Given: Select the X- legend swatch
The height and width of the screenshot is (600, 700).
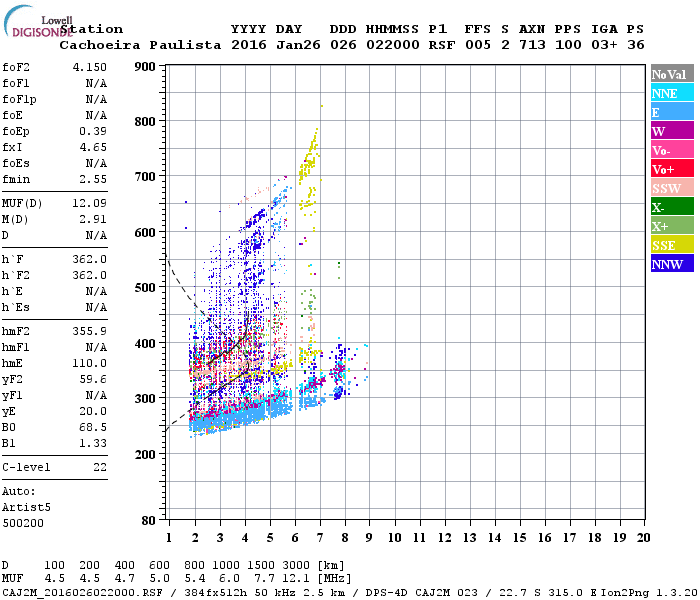Looking at the screenshot, I should (x=672, y=207).
